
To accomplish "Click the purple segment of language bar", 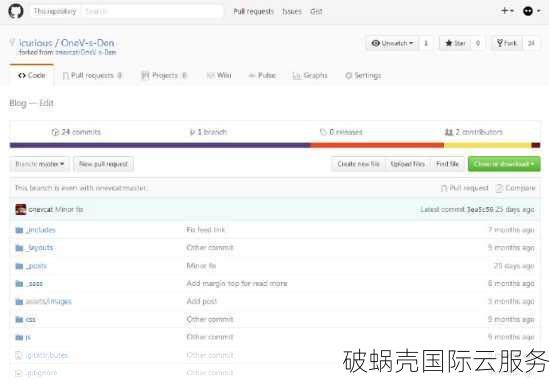I will tap(160, 145).
